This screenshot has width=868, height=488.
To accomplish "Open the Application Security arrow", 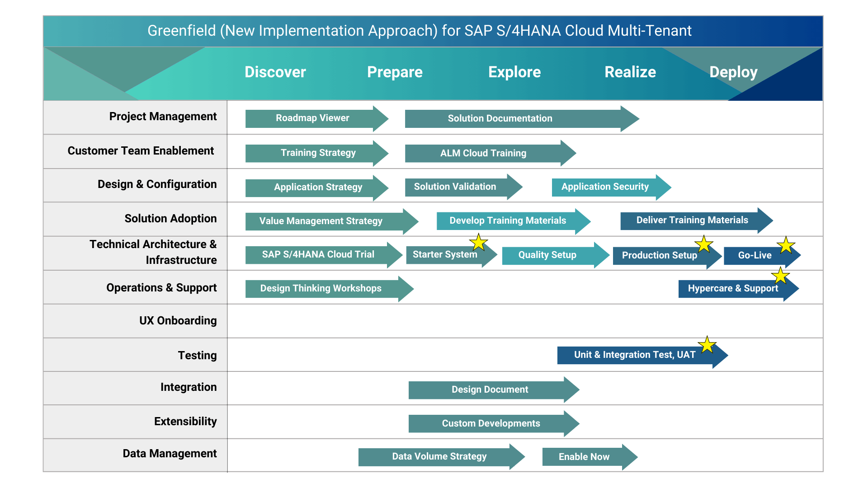I will pyautogui.click(x=612, y=187).
